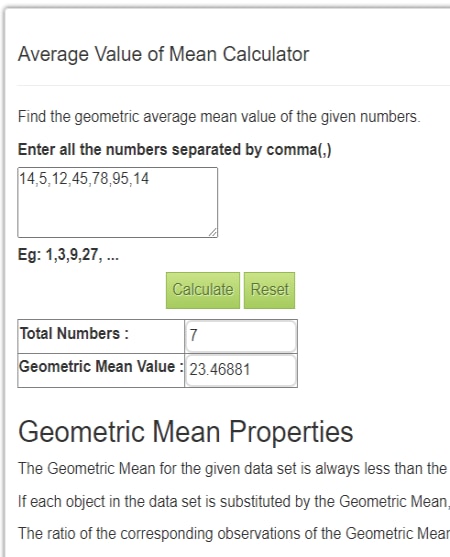Screen dimensions: 450x557
Task: Click the paragraph starting 'The Geometric Mean for'
Action: [234, 469]
